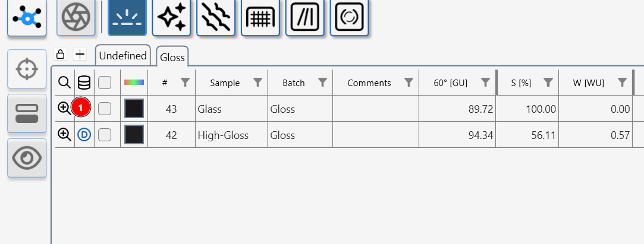Select the grid mesh pattern icon

click(x=260, y=17)
